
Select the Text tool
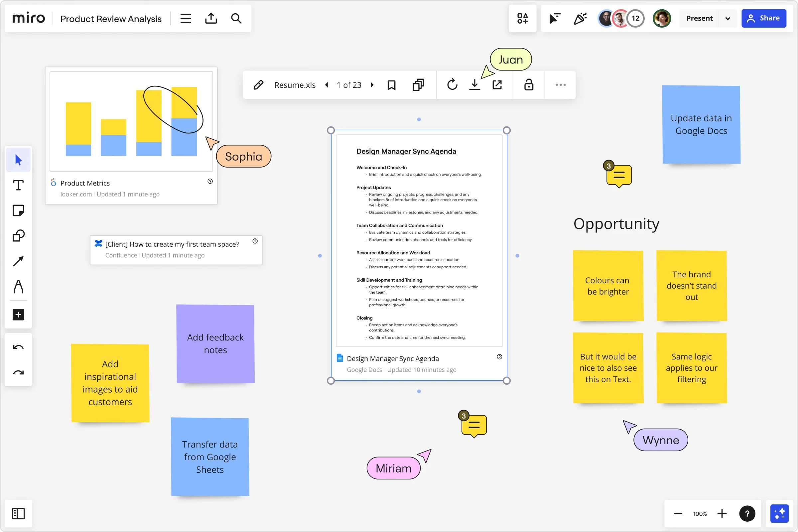pos(18,185)
